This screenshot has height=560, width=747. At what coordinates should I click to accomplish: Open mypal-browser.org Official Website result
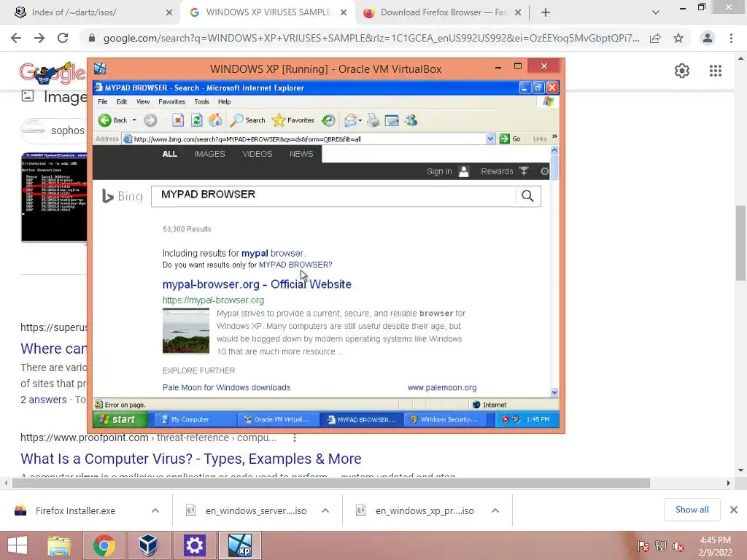[257, 284]
